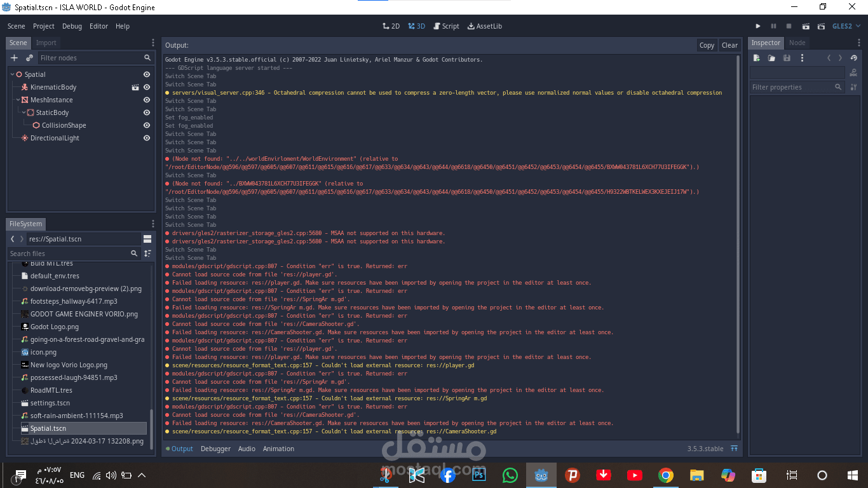Collapse the Spatial root node
This screenshot has width=868, height=488.
[12, 74]
